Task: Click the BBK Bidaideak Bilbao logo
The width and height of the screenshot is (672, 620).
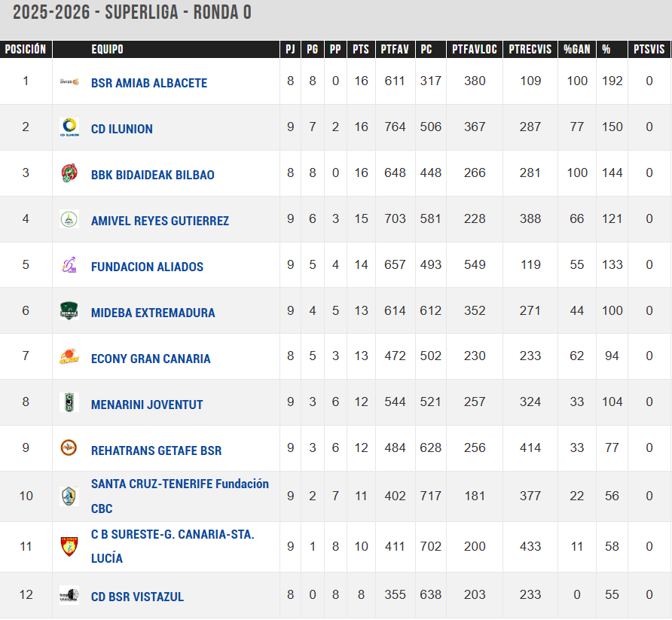Action: [69, 173]
